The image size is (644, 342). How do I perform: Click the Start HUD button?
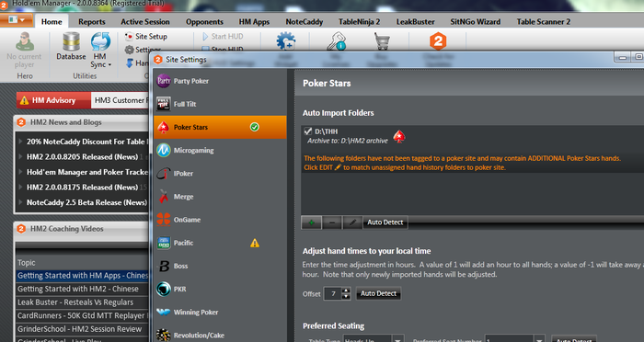point(223,36)
